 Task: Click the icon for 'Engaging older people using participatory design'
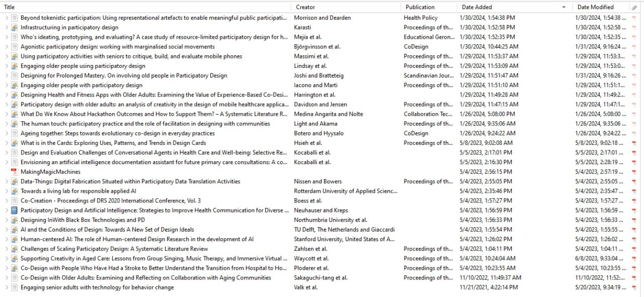(x=15, y=66)
